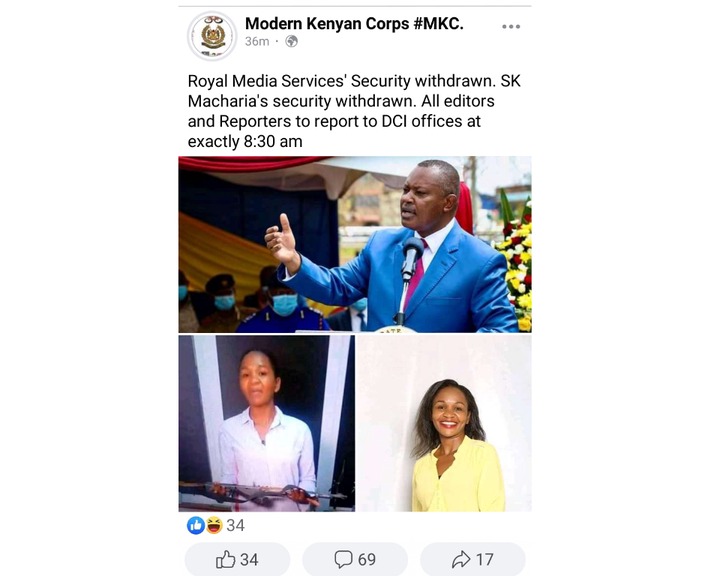Open the three-dots post options menu
720x576 pixels.
coord(511,27)
